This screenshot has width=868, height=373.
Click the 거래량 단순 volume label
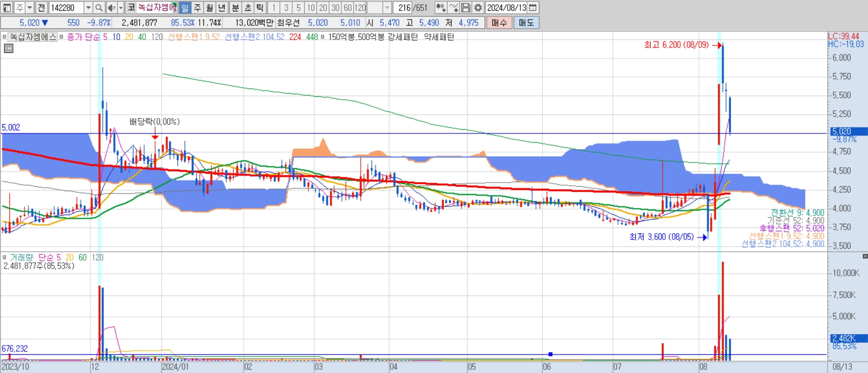[x=32, y=257]
